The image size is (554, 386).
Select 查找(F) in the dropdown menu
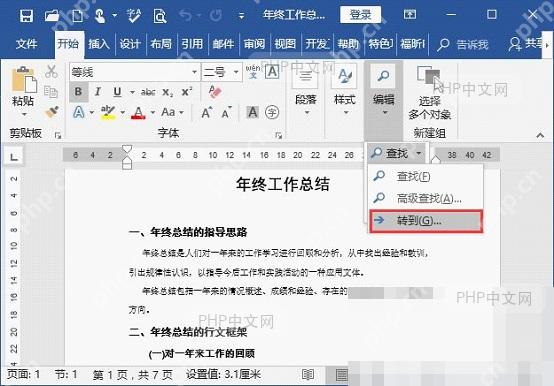425,176
